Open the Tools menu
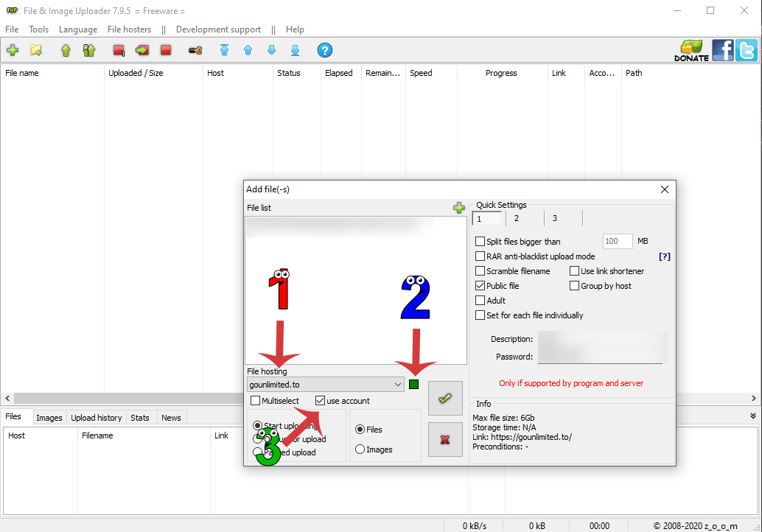The width and height of the screenshot is (762, 532). (38, 29)
